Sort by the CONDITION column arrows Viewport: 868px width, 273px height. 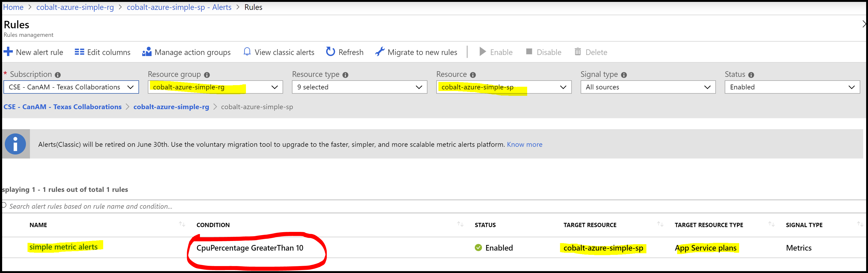click(460, 224)
